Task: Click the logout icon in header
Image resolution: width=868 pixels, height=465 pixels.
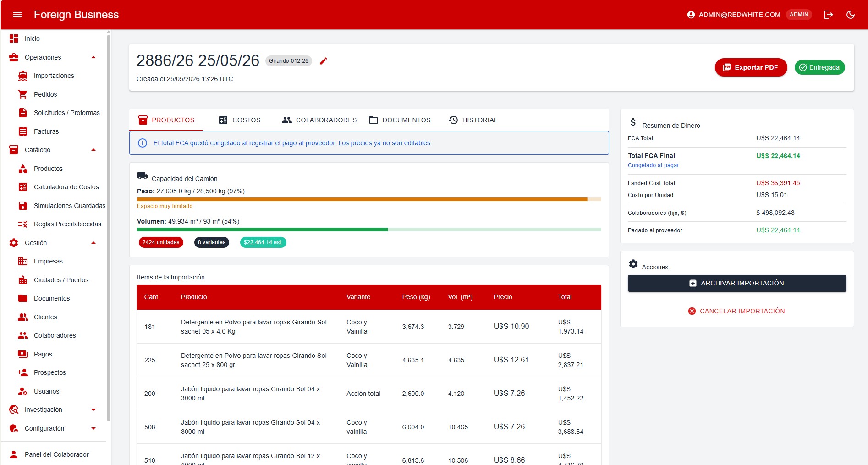Action: 828,15
